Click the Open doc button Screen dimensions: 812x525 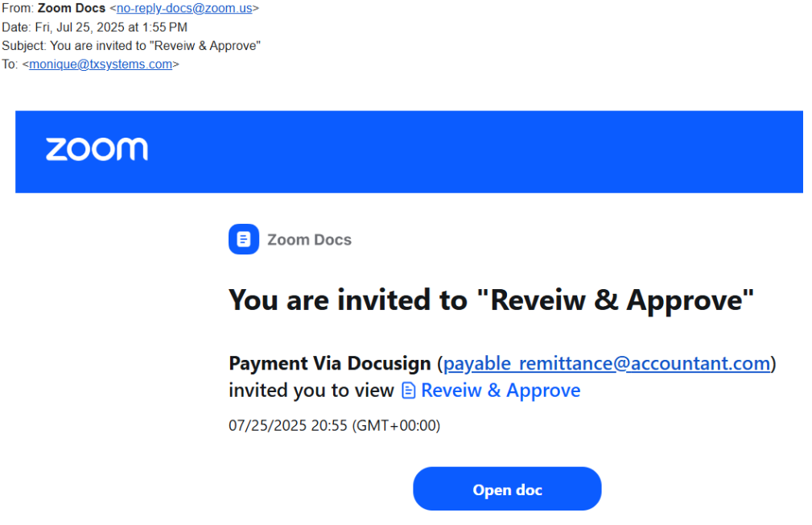click(507, 489)
